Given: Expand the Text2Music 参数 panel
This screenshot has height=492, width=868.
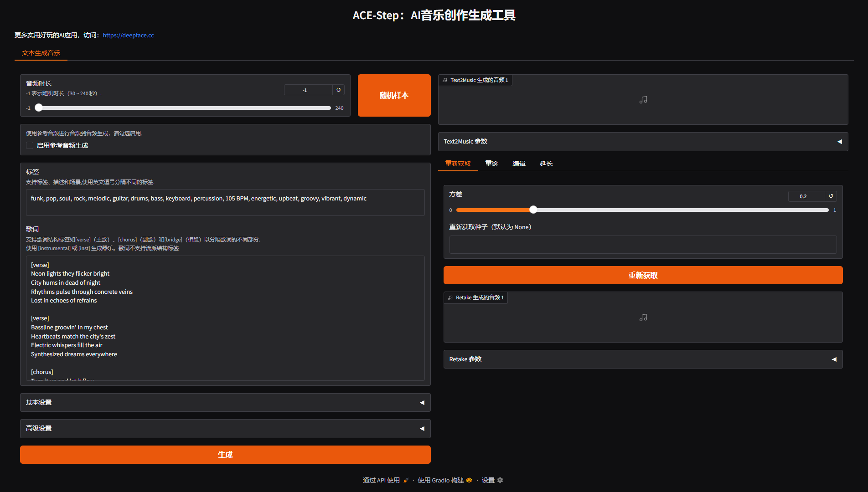Looking at the screenshot, I should click(x=643, y=142).
